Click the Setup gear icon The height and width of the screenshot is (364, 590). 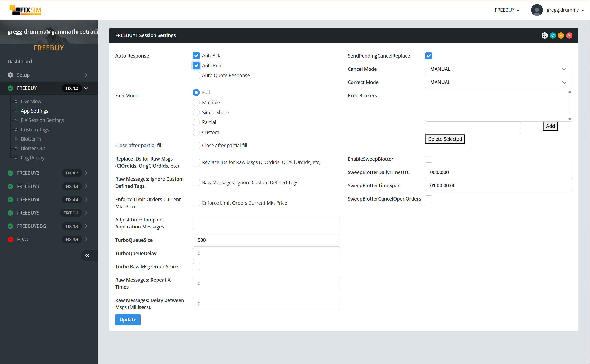pos(10,75)
